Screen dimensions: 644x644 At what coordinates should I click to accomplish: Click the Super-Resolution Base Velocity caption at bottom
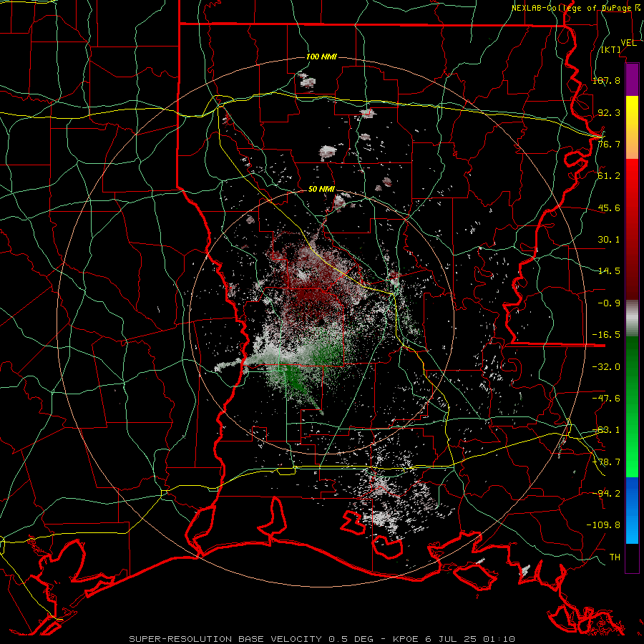pos(322,639)
